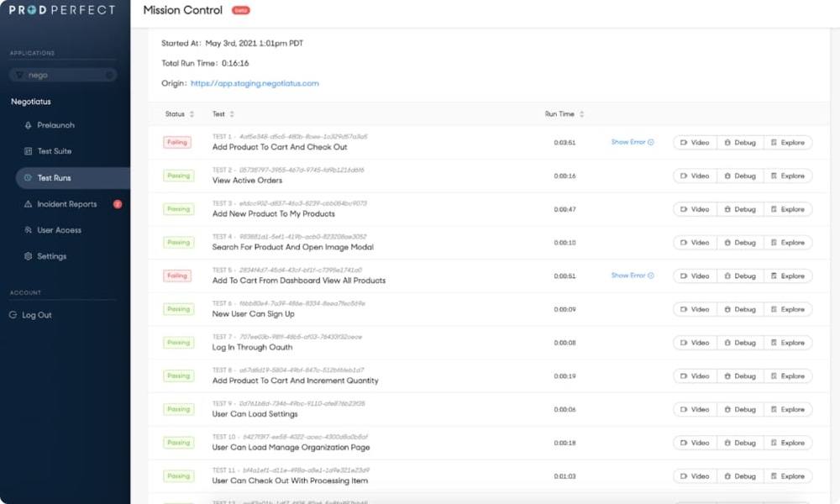Sort table by Status column arrows
The width and height of the screenshot is (840, 504).
tap(192, 114)
